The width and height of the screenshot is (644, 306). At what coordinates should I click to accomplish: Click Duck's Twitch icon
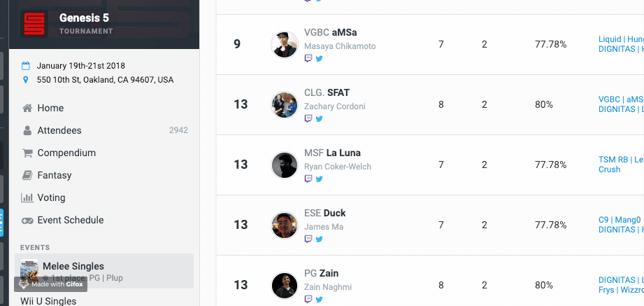pyautogui.click(x=308, y=239)
